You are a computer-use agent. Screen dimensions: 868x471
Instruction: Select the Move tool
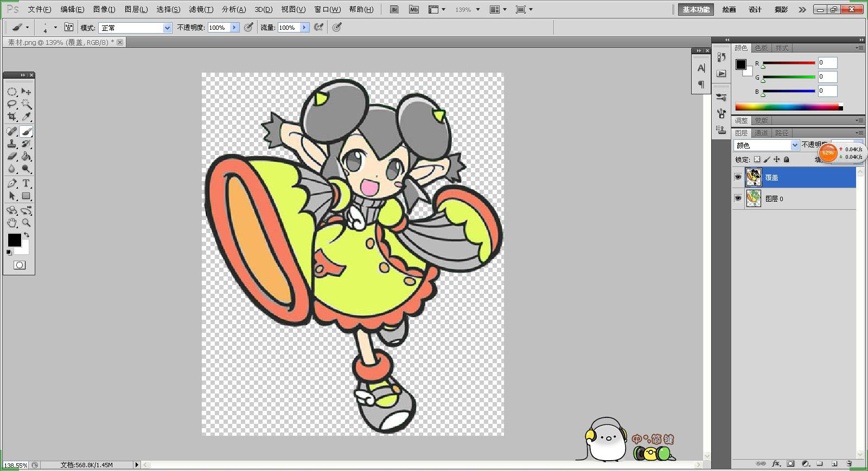tap(26, 92)
